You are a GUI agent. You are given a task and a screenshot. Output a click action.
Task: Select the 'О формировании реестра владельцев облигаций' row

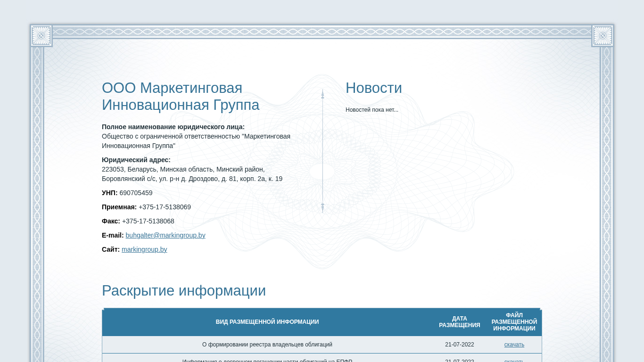[x=267, y=345]
